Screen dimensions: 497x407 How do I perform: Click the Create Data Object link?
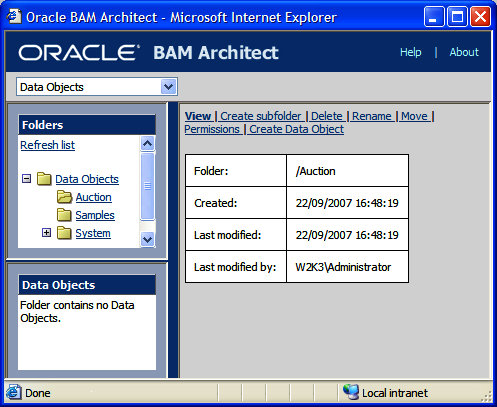point(297,129)
